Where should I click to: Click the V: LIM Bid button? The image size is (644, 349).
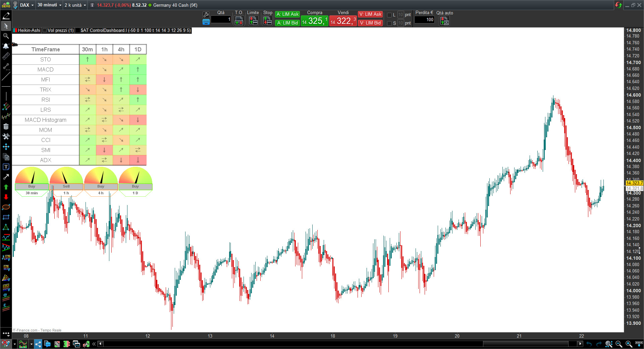370,23
